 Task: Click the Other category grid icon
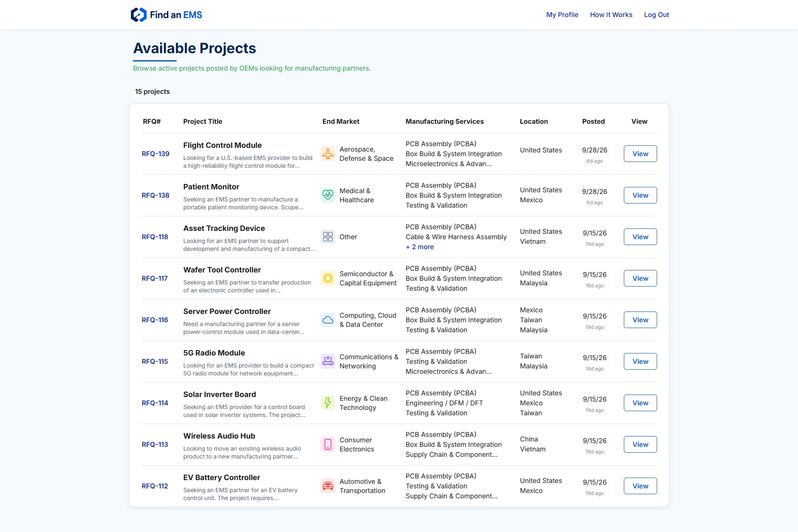328,237
